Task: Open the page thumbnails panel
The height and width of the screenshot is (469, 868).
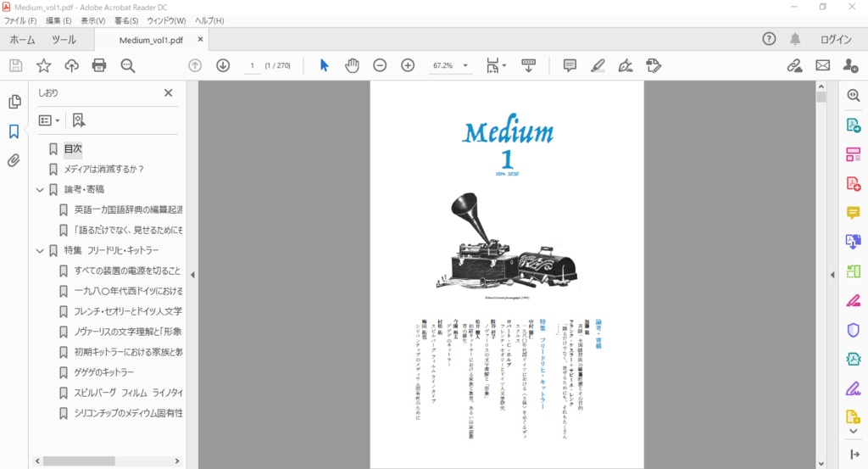Action: tap(14, 101)
